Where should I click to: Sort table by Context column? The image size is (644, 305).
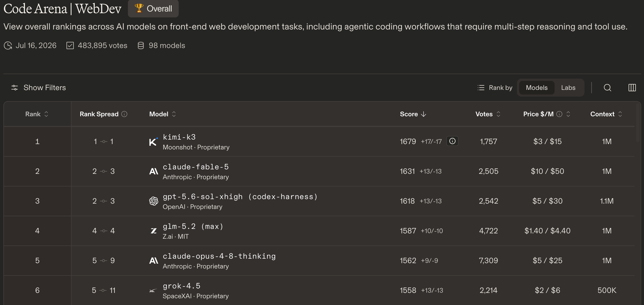(606, 114)
